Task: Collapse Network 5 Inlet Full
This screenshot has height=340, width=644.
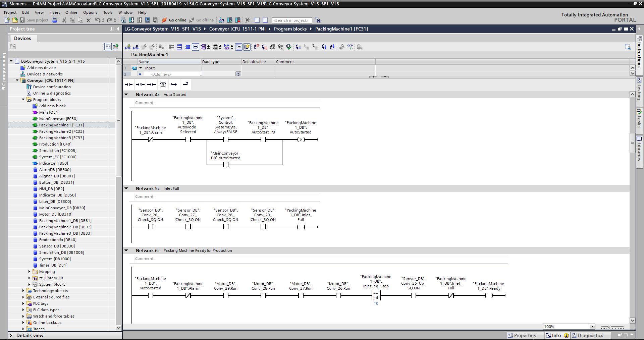Action: coord(126,188)
